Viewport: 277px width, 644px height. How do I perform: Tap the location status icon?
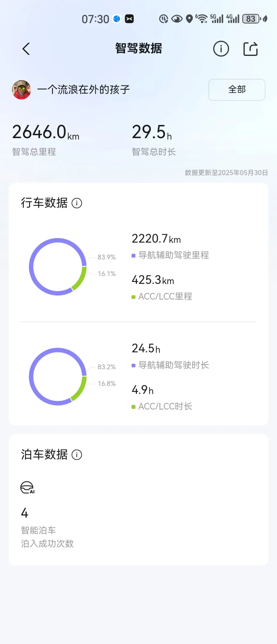189,19
